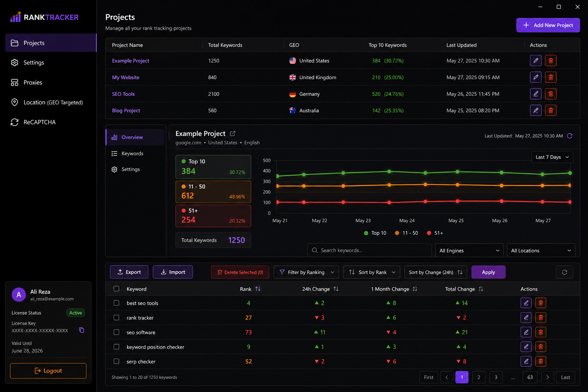This screenshot has height=392, width=588.
Task: Switch to the Overview tab
Action: pos(135,137)
